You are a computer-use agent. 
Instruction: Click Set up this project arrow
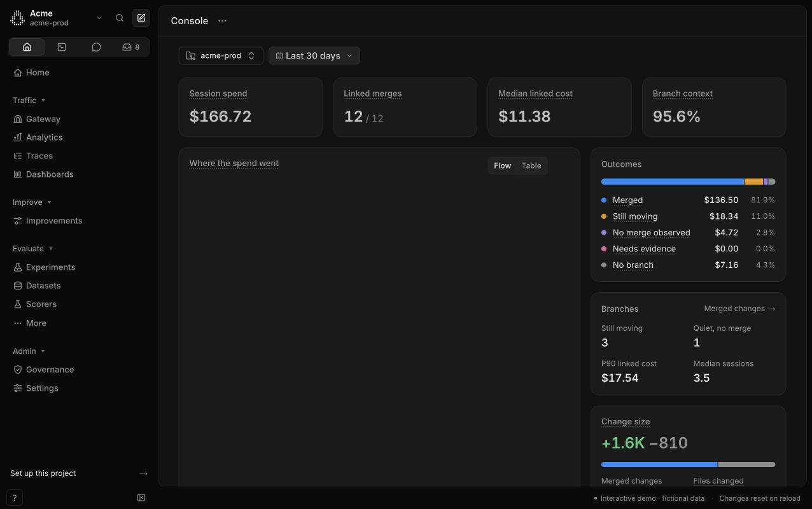pos(143,473)
